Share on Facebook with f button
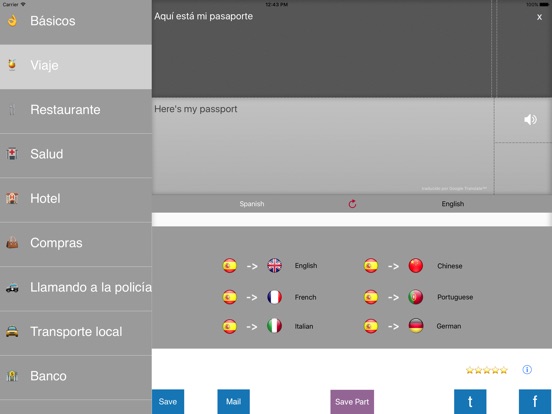Image resolution: width=552 pixels, height=414 pixels. [535, 402]
